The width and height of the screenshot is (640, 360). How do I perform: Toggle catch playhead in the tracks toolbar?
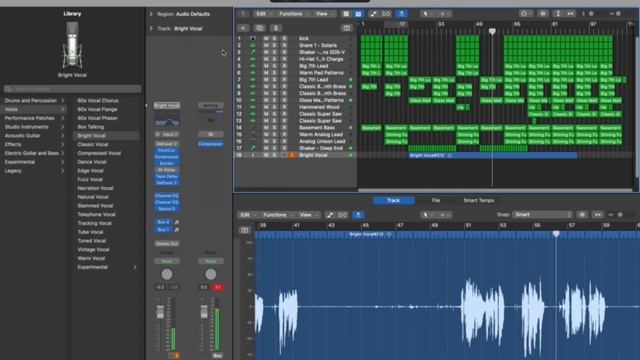[x=402, y=13]
